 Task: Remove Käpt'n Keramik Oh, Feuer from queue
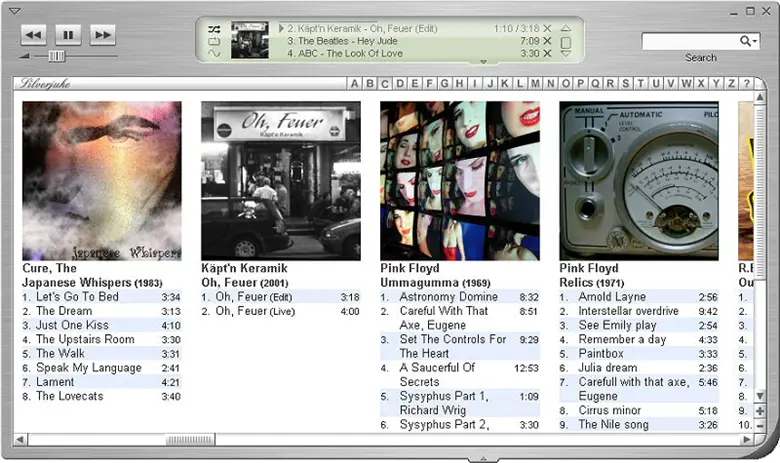click(x=547, y=28)
